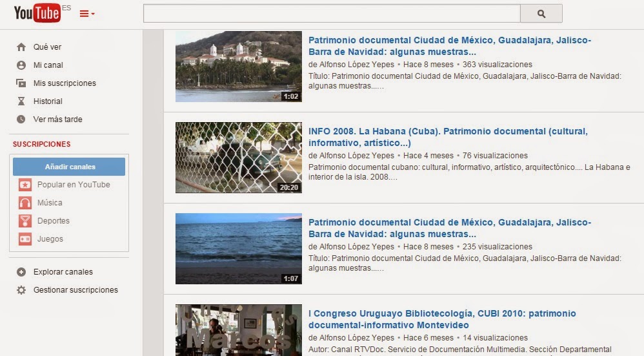
Task: Click the Ver más tarde clock icon
Action: tap(21, 120)
